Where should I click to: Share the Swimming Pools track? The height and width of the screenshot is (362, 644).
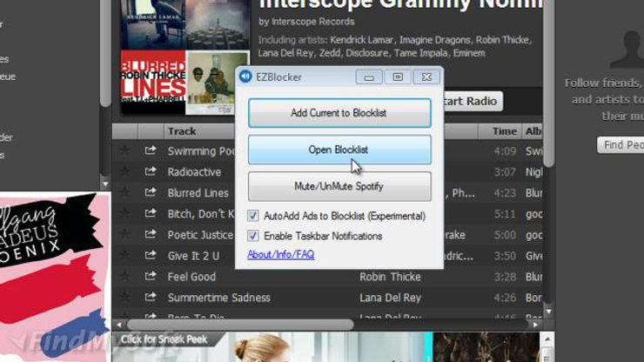point(151,151)
